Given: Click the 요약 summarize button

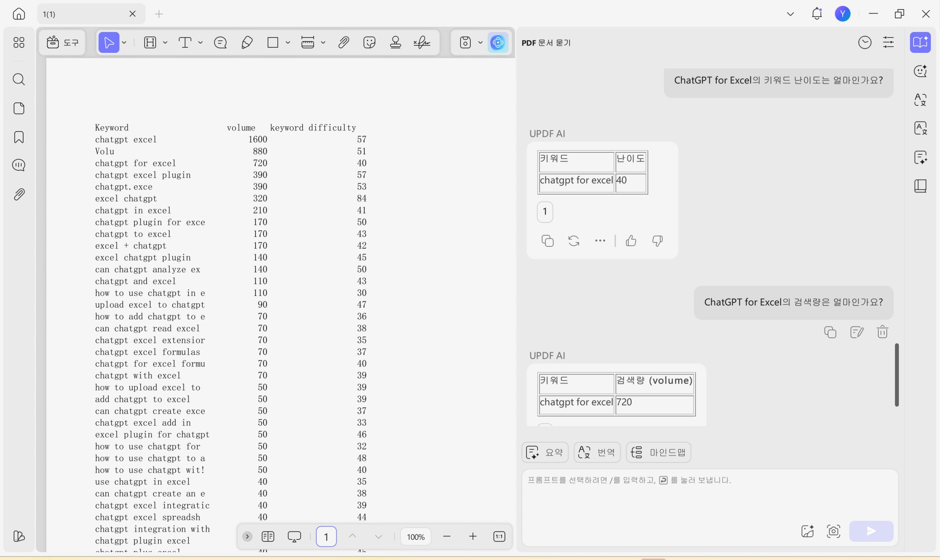Looking at the screenshot, I should tap(545, 452).
